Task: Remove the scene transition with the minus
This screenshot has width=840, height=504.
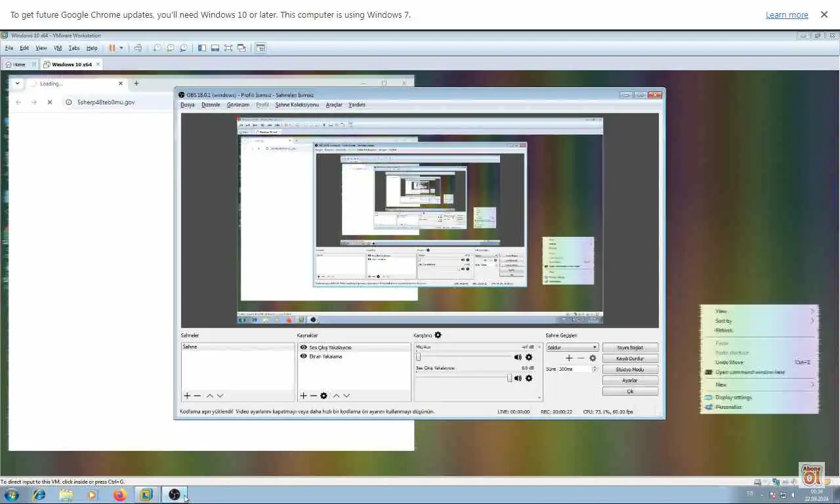Action: (580, 358)
